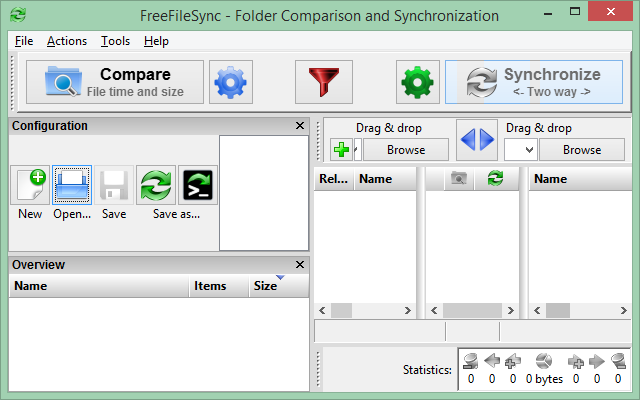Open synchronization settings green gear icon
The height and width of the screenshot is (400, 640).
pos(417,82)
